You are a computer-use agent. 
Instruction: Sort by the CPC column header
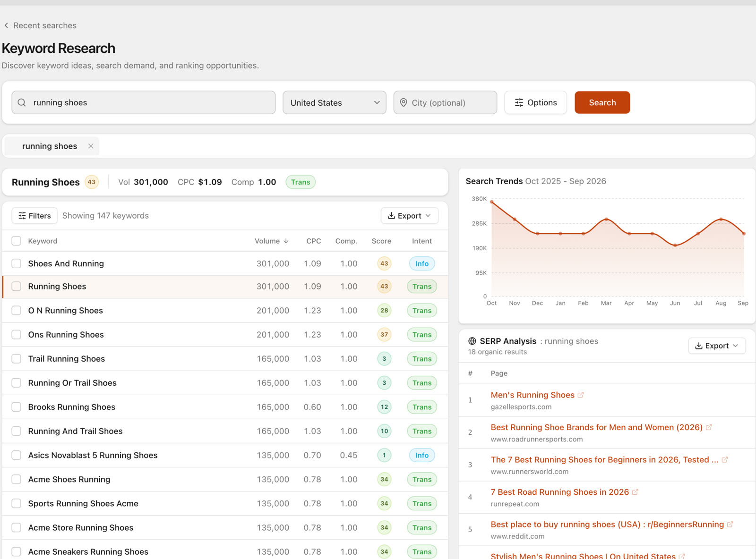[314, 241]
